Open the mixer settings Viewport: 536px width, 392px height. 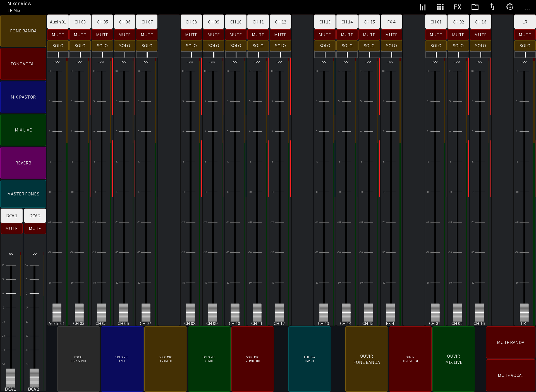coord(509,7)
